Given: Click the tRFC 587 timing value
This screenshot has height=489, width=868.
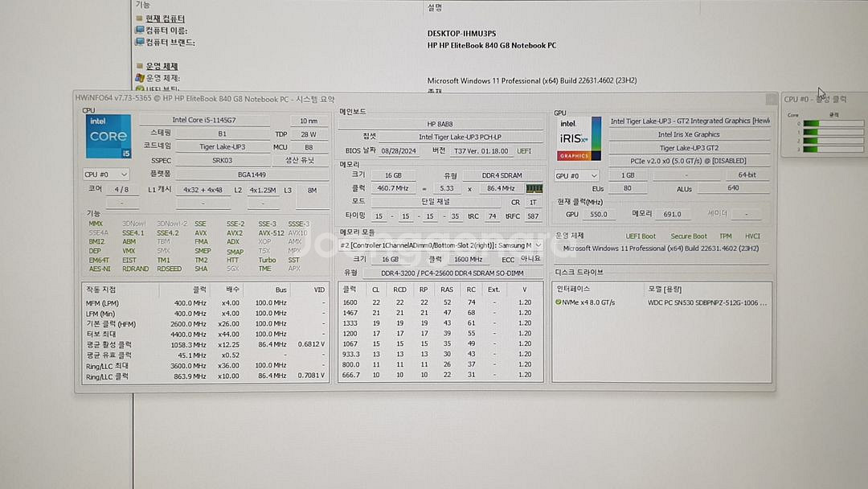Looking at the screenshot, I should [533, 216].
